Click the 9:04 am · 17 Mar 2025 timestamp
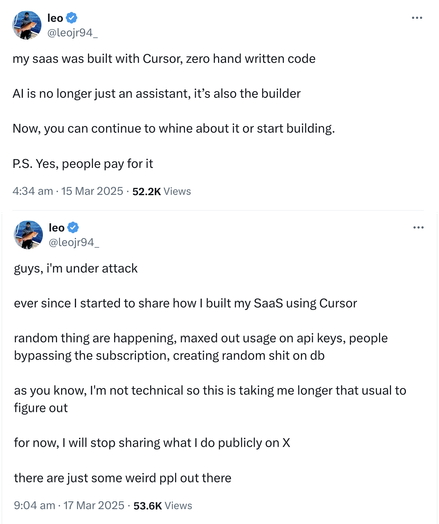This screenshot has height=524, width=439. coord(69,505)
